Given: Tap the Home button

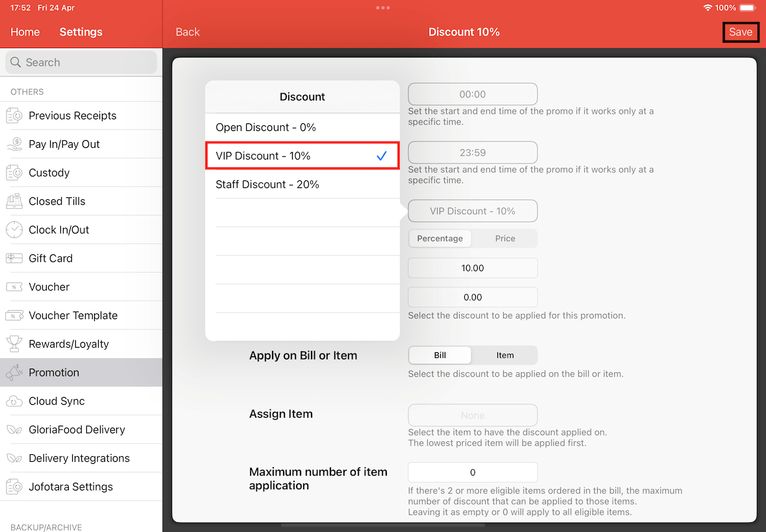Looking at the screenshot, I should [x=25, y=32].
